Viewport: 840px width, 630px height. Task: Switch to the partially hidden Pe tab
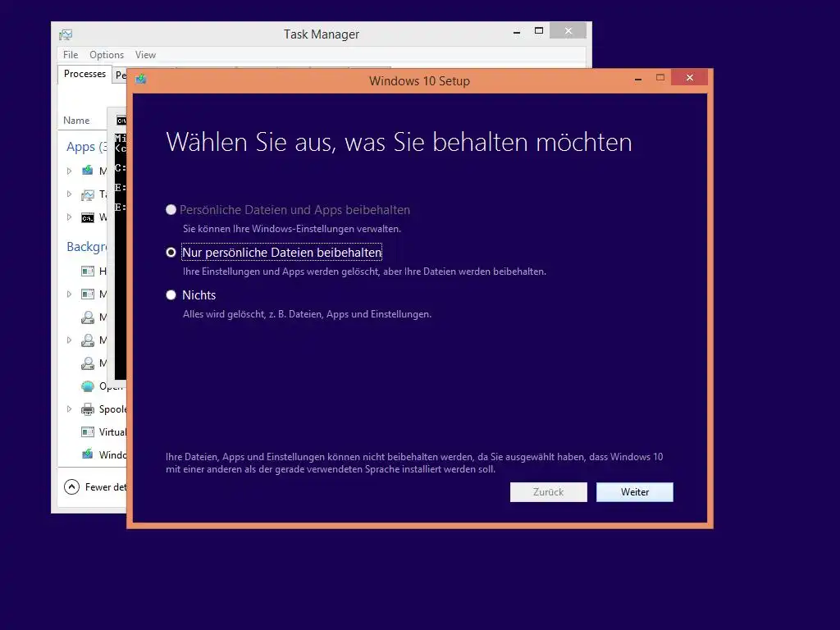click(x=120, y=75)
